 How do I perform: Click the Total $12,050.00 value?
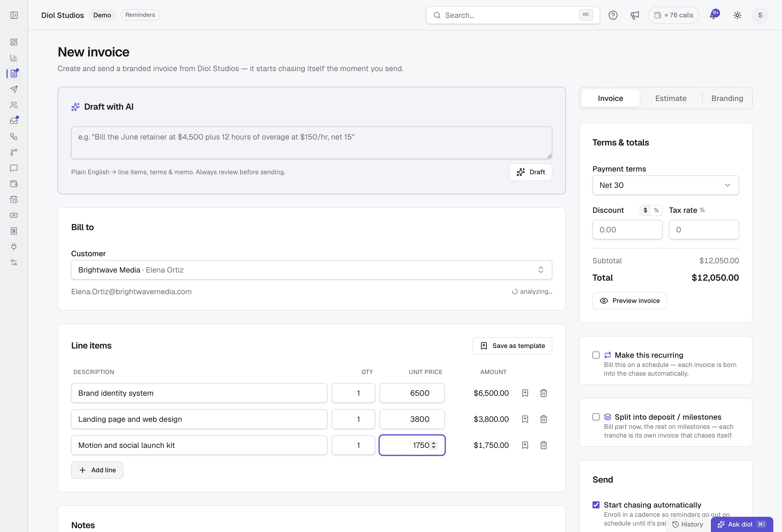715,277
